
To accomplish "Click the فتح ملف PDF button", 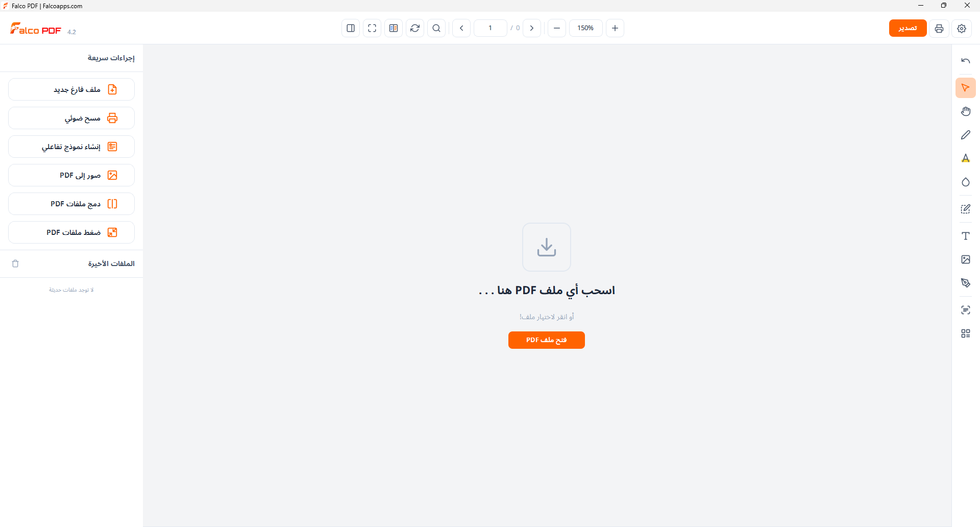I will coord(547,340).
